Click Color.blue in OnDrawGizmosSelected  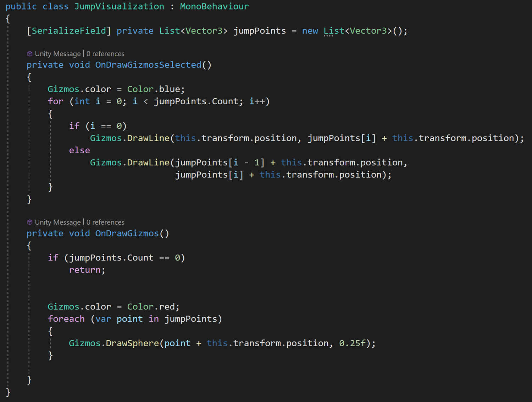(154, 89)
